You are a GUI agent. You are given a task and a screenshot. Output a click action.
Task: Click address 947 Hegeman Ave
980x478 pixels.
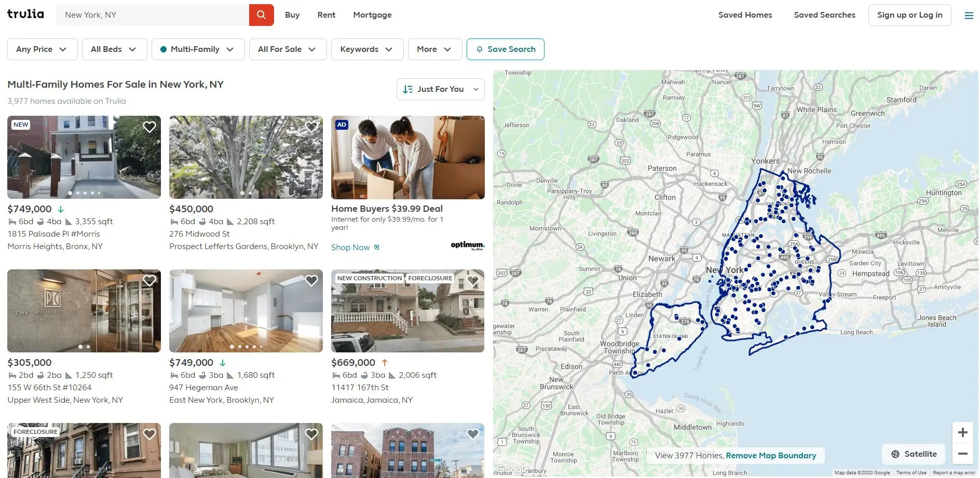coord(203,388)
